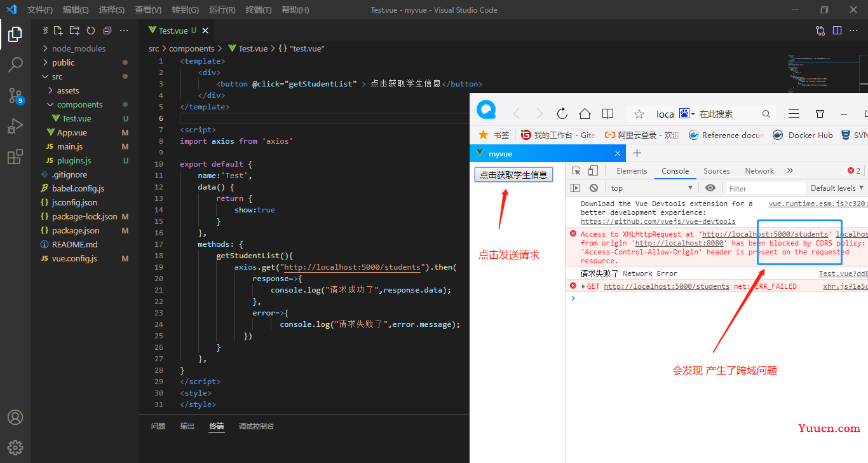
Task: Split the editor to the right
Action: click(837, 31)
